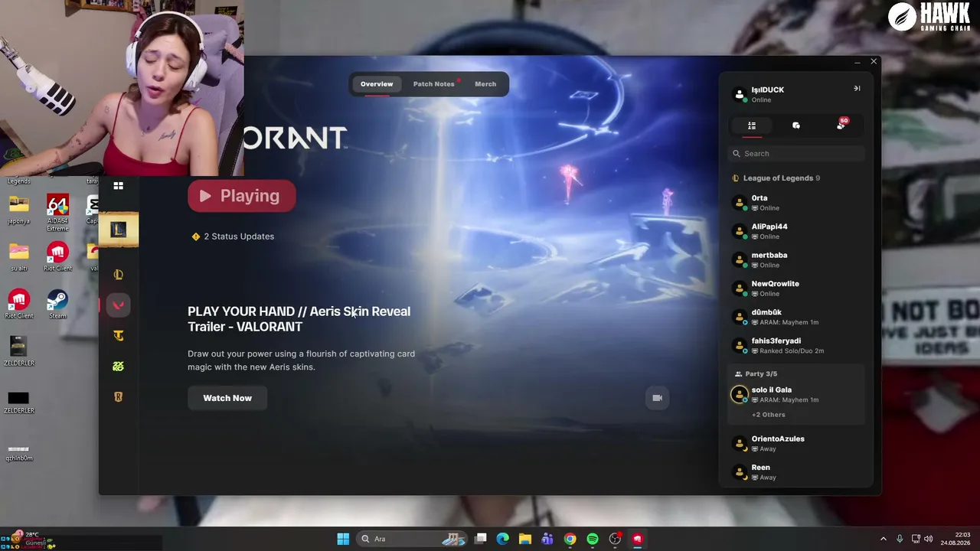Open Riot Client shortcut beside Steam
Screen dimensions: 980x551
(18, 304)
